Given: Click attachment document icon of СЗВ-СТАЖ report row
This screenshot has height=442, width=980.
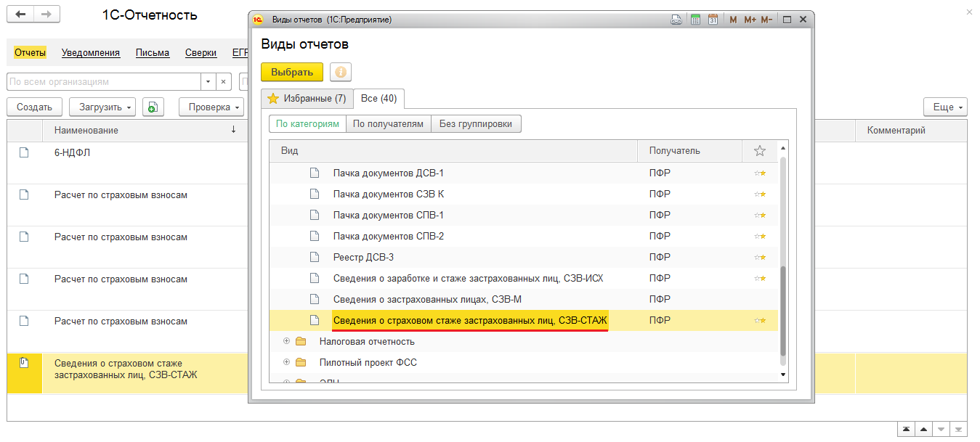Looking at the screenshot, I should click(x=24, y=363).
